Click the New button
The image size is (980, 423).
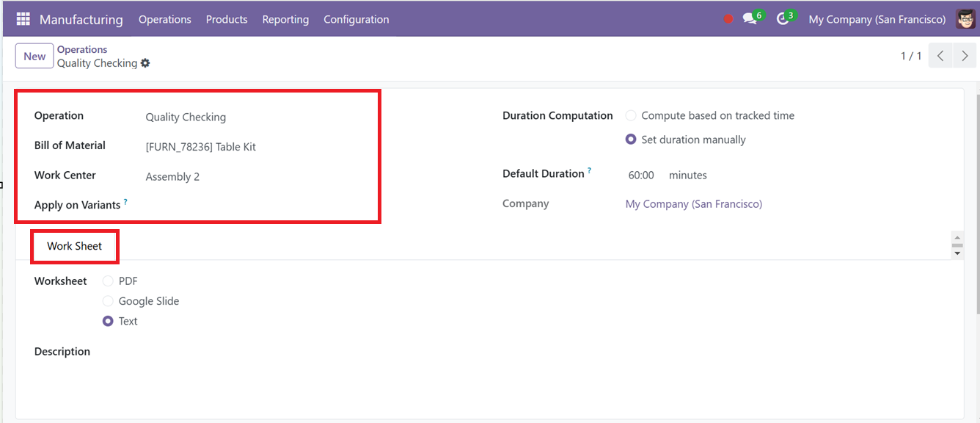pos(34,56)
